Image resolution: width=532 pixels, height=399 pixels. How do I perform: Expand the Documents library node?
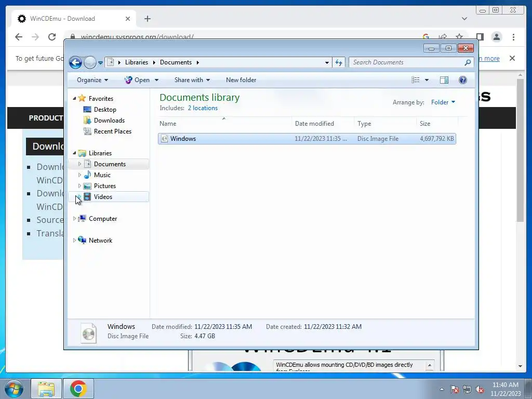(79, 164)
